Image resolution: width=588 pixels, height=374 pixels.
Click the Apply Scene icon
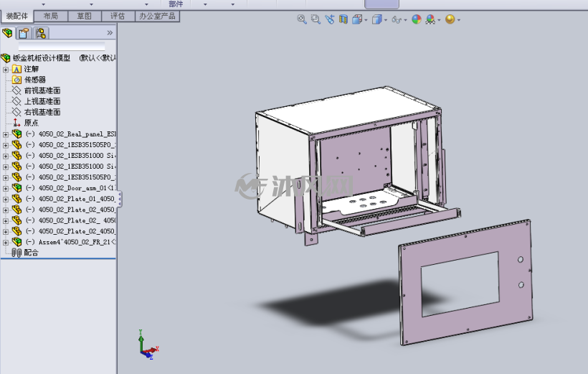point(430,19)
